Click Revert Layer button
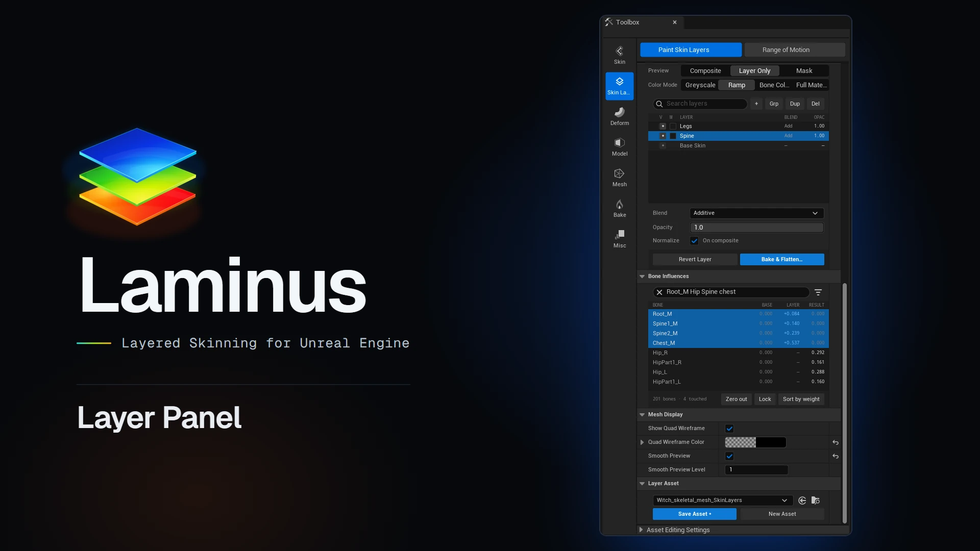980x551 pixels. click(x=695, y=260)
